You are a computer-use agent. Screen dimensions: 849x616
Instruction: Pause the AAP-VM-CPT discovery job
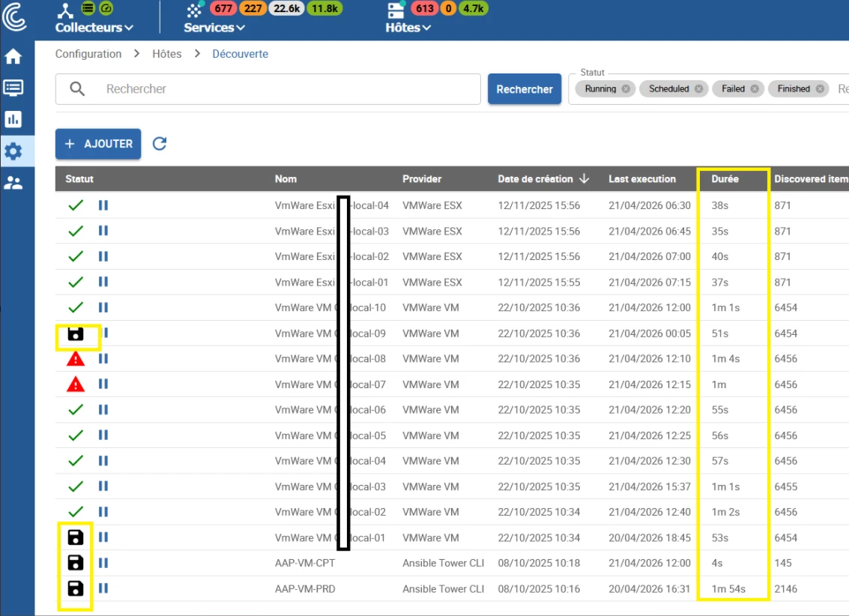103,563
